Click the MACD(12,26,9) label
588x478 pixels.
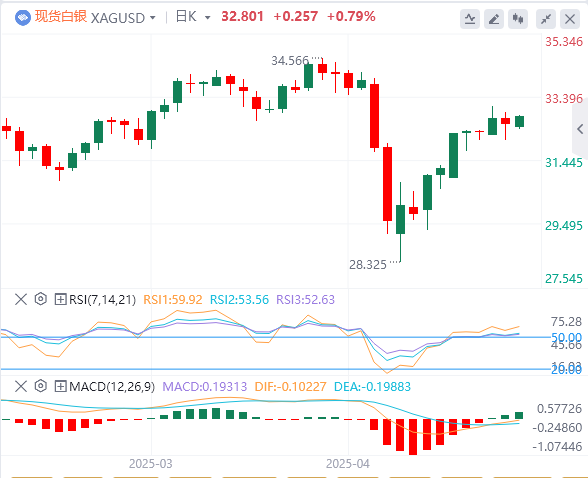(x=112, y=387)
